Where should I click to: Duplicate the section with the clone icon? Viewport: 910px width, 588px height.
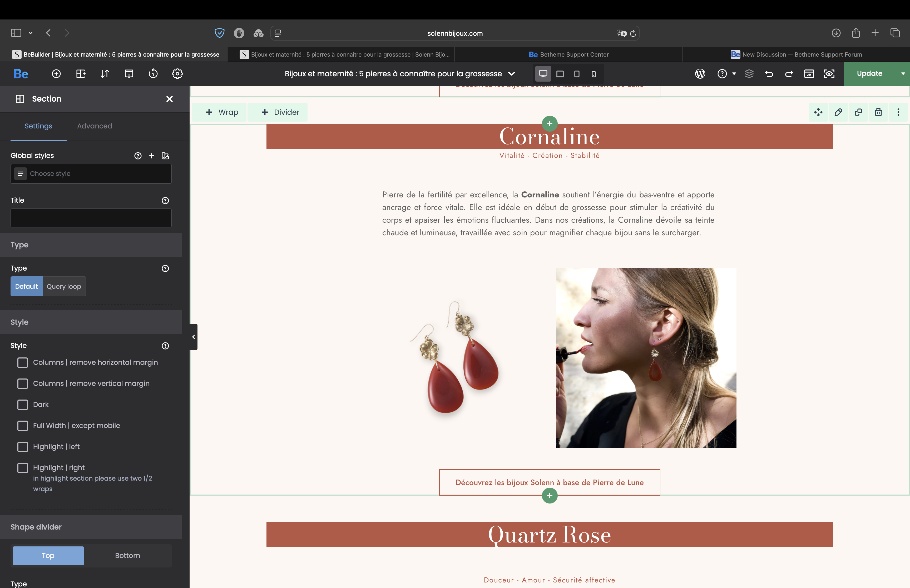pos(858,112)
